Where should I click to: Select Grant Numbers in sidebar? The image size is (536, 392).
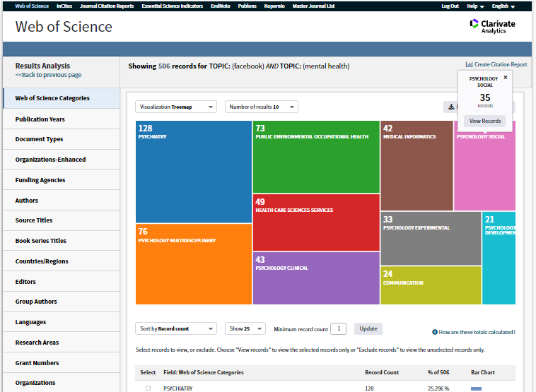(x=62, y=363)
